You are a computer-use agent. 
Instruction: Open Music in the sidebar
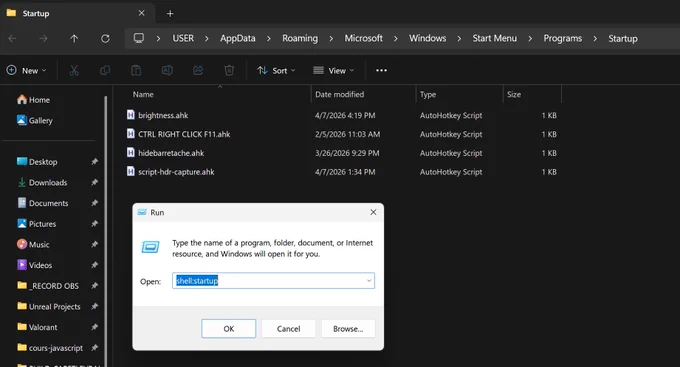click(33, 244)
